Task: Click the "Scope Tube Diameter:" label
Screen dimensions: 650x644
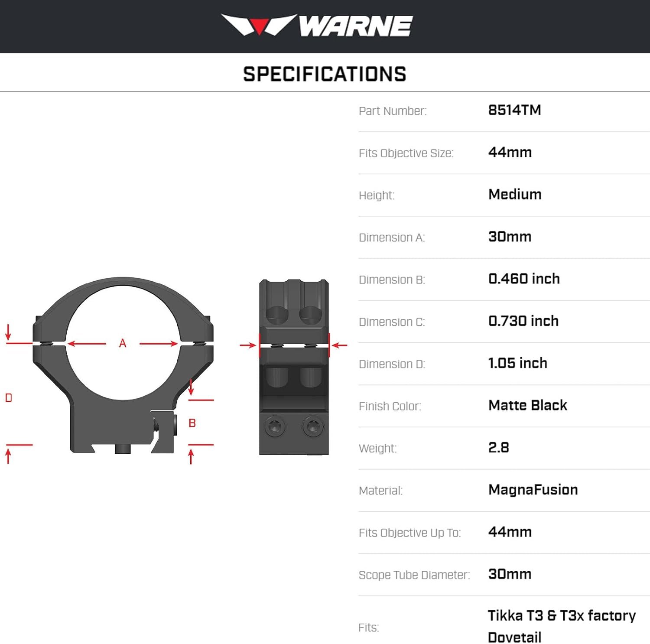Action: 414,575
